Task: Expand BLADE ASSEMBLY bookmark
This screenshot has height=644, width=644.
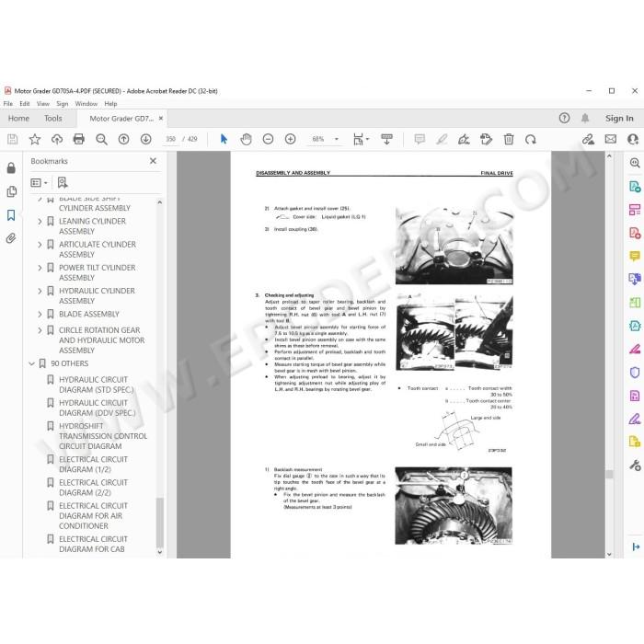Action: point(40,315)
